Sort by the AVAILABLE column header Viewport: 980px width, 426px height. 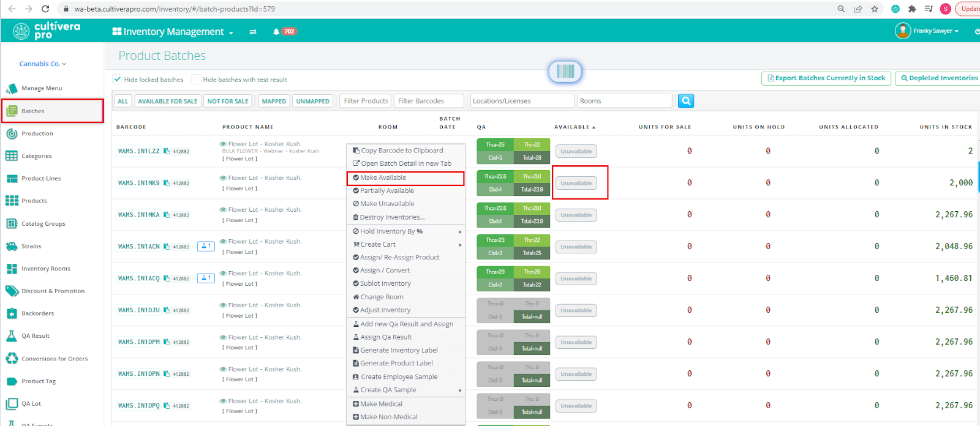tap(575, 127)
